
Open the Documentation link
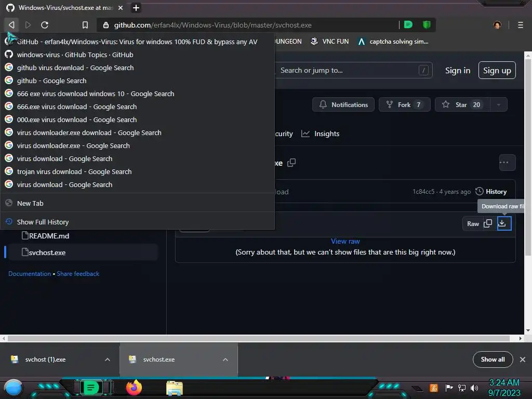[x=30, y=273]
